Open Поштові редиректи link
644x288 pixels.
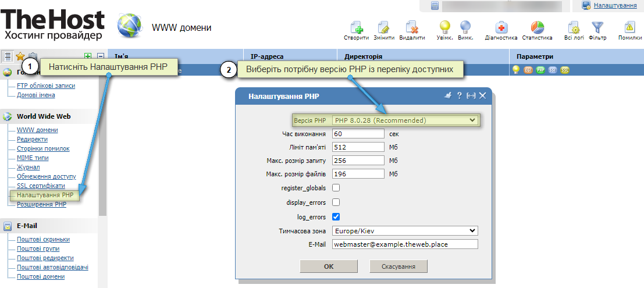[45, 258]
